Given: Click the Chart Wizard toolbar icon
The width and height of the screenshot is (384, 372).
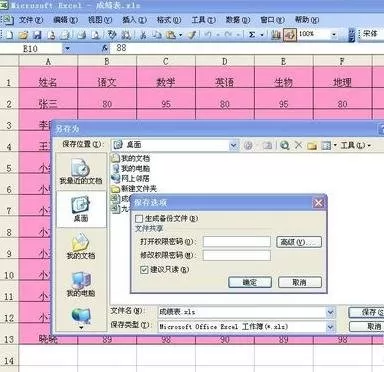Looking at the screenshot, I should click(x=276, y=35).
